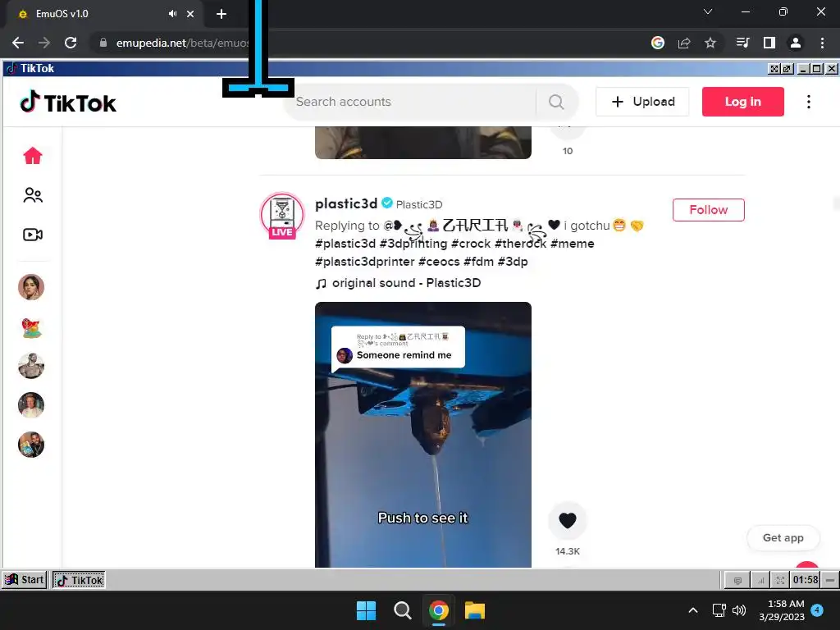Open the three-dot more options menu
Screen dimensions: 840x630
(809, 102)
